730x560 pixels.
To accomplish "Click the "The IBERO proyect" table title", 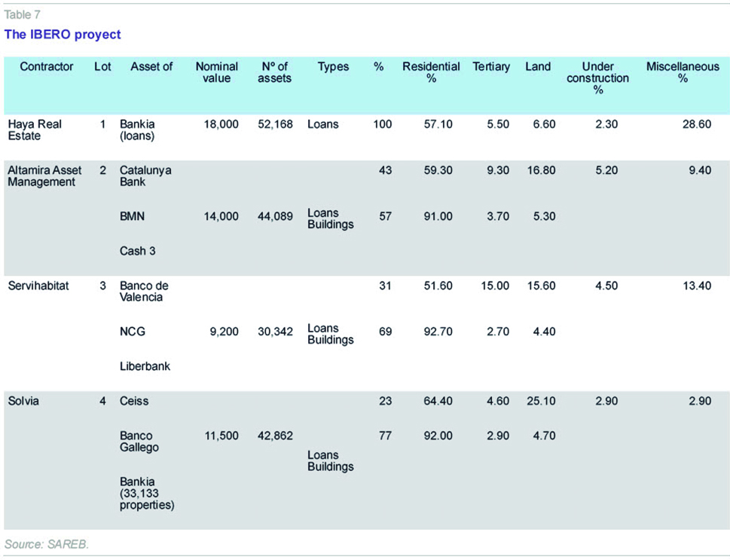I will click(x=63, y=35).
